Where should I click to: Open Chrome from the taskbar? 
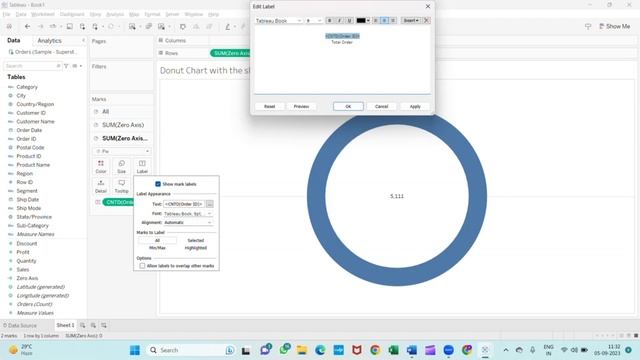tap(375, 350)
